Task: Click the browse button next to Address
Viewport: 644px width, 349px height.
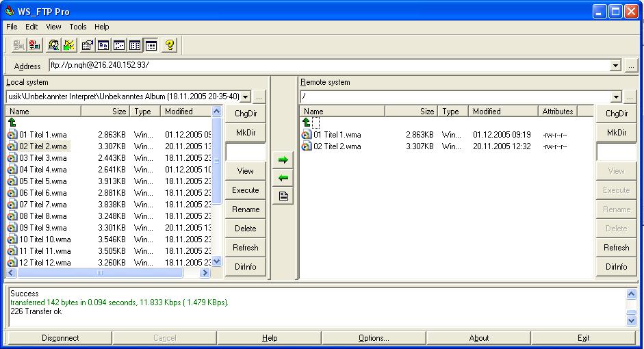Action: (x=631, y=65)
